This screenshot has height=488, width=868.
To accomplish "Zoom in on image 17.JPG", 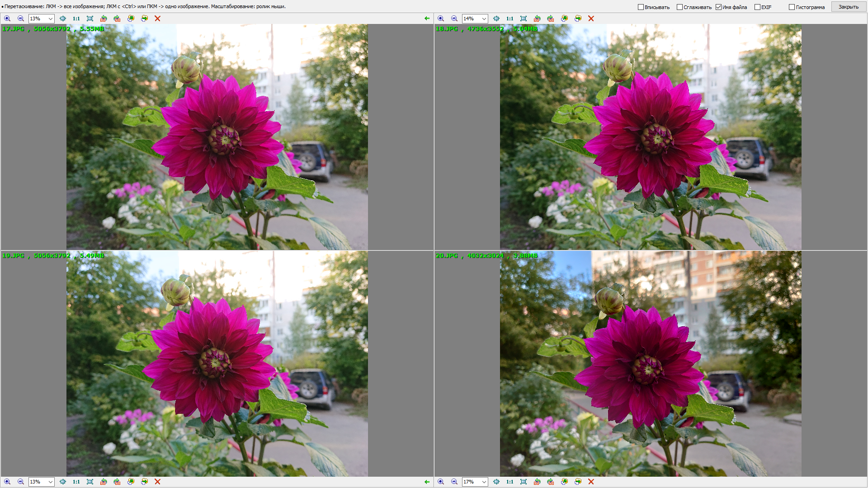I will [7, 19].
